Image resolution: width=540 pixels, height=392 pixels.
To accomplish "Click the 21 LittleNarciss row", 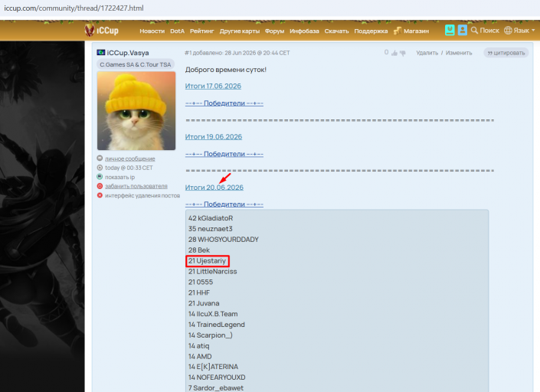I will [x=212, y=272].
